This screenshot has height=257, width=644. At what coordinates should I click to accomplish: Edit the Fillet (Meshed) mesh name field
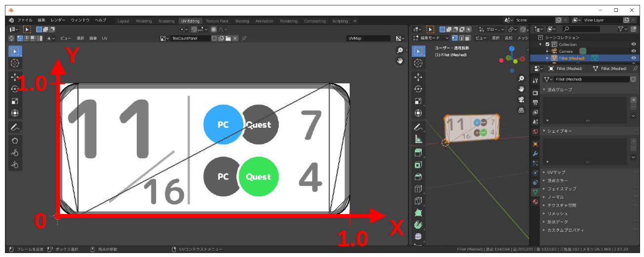coord(591,79)
